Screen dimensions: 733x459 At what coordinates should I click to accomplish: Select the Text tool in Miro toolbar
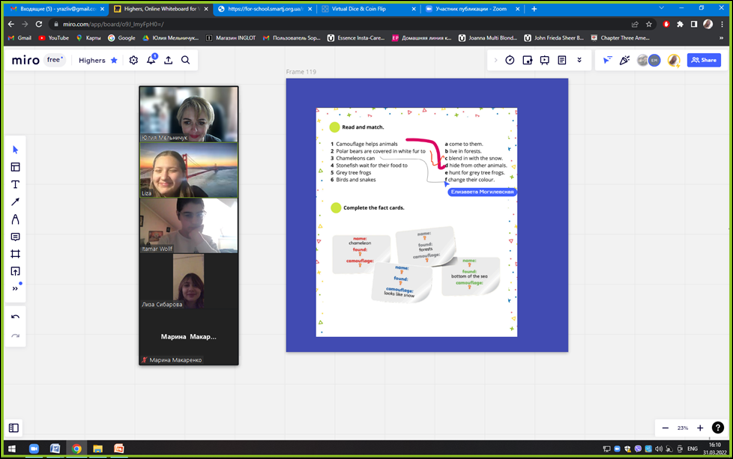tap(15, 185)
